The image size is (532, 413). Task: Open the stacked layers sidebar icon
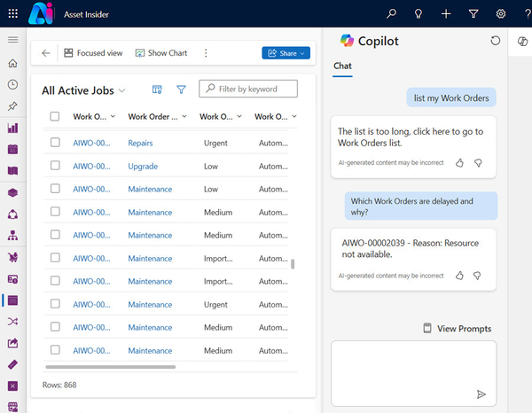coord(13,192)
